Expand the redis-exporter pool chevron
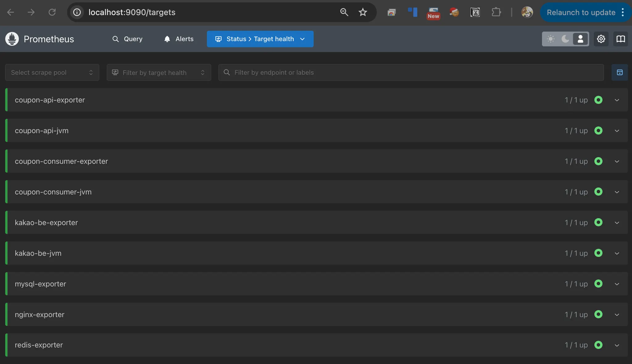The height and width of the screenshot is (364, 632). 617,345
